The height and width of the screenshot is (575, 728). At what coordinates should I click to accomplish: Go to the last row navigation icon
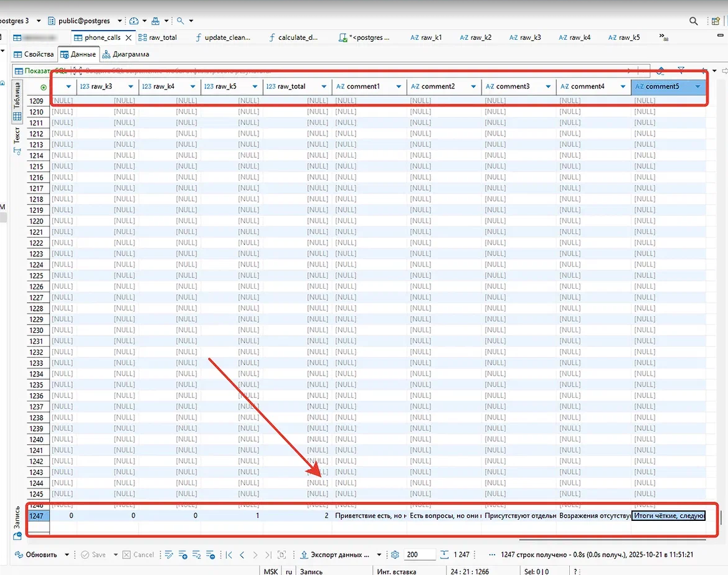[268, 554]
